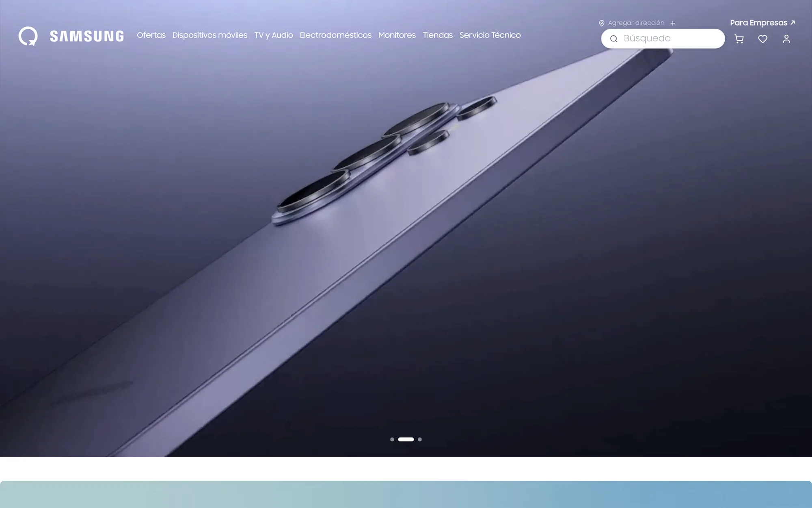Screen dimensions: 812x508
Task: Open Para Empresas link
Action: (x=762, y=23)
